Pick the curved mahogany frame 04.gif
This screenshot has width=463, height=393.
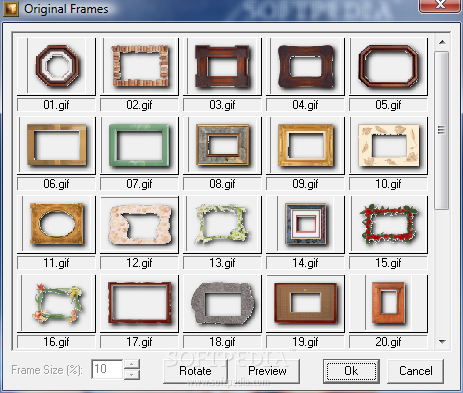[305, 66]
